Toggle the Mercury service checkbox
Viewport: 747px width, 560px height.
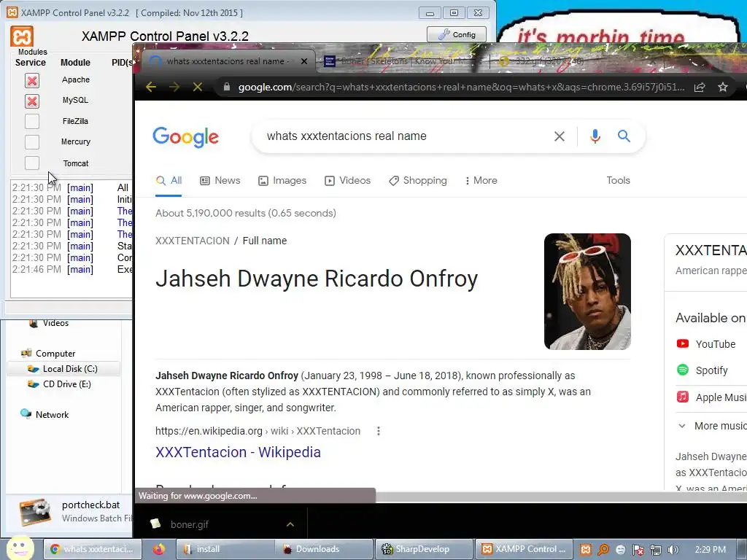coord(32,142)
